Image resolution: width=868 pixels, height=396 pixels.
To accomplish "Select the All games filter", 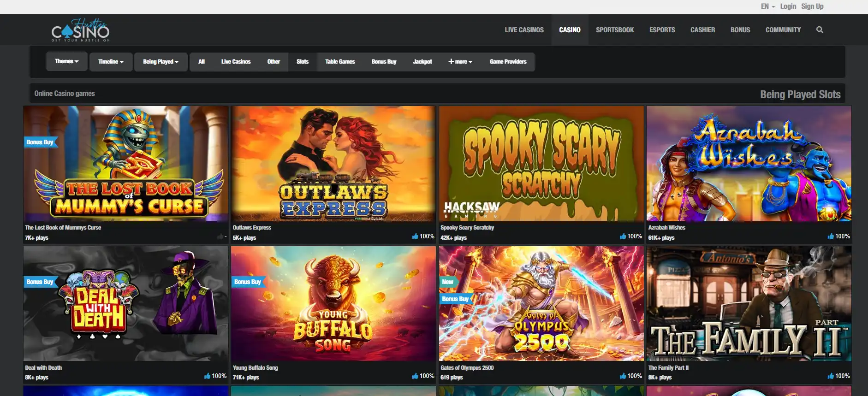I will [x=202, y=61].
